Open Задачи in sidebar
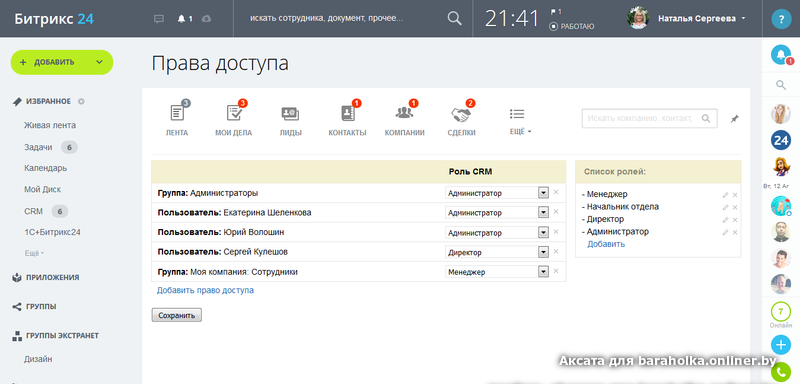This screenshot has height=384, width=800. [38, 147]
